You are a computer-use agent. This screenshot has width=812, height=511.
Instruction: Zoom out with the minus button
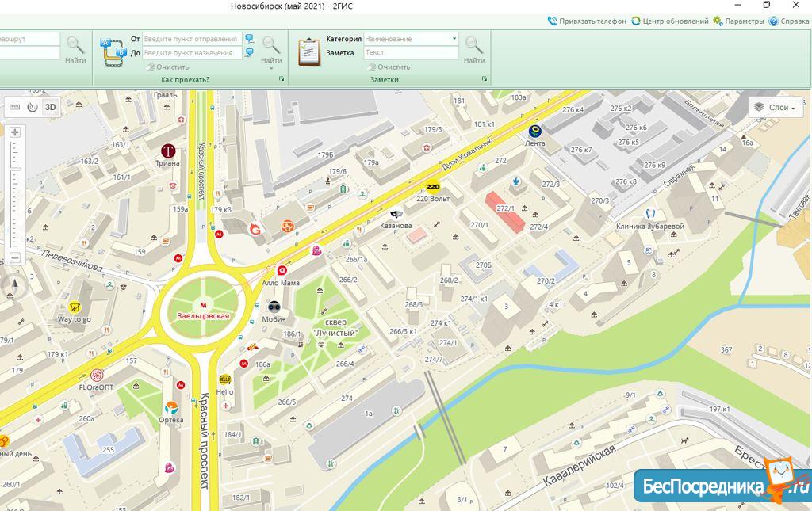click(x=14, y=257)
